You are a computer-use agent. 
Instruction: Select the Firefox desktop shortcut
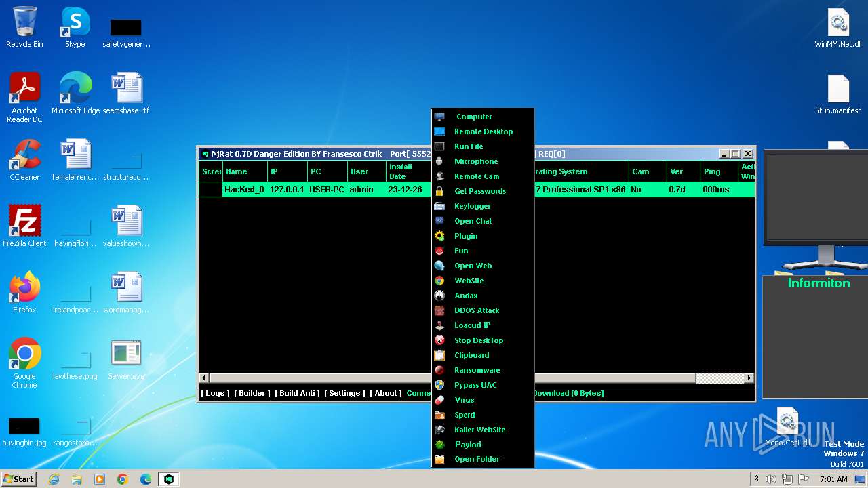(24, 293)
